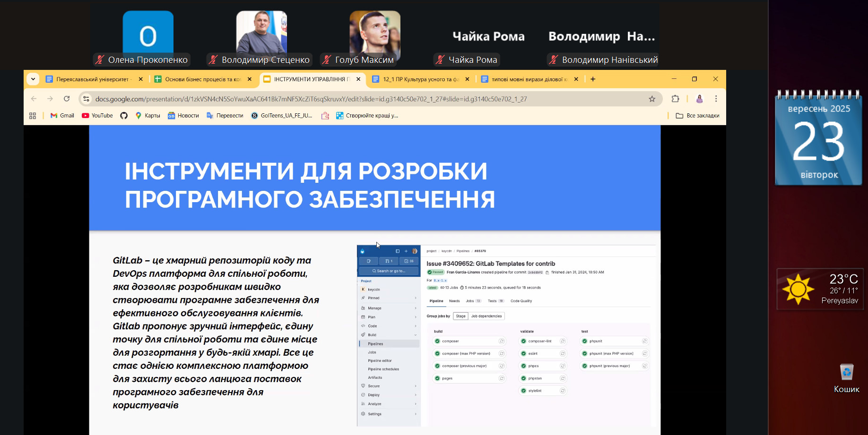Click the browser reload page icon
This screenshot has width=868, height=435.
[67, 99]
